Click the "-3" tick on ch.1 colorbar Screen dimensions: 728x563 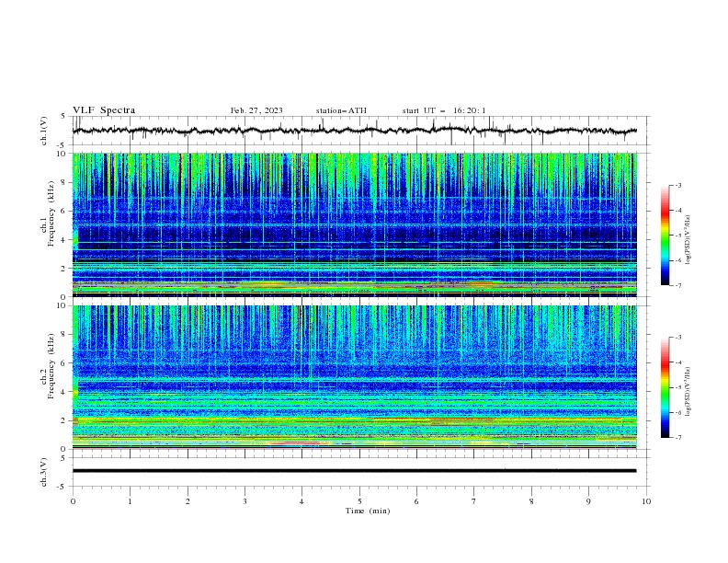[x=677, y=185]
